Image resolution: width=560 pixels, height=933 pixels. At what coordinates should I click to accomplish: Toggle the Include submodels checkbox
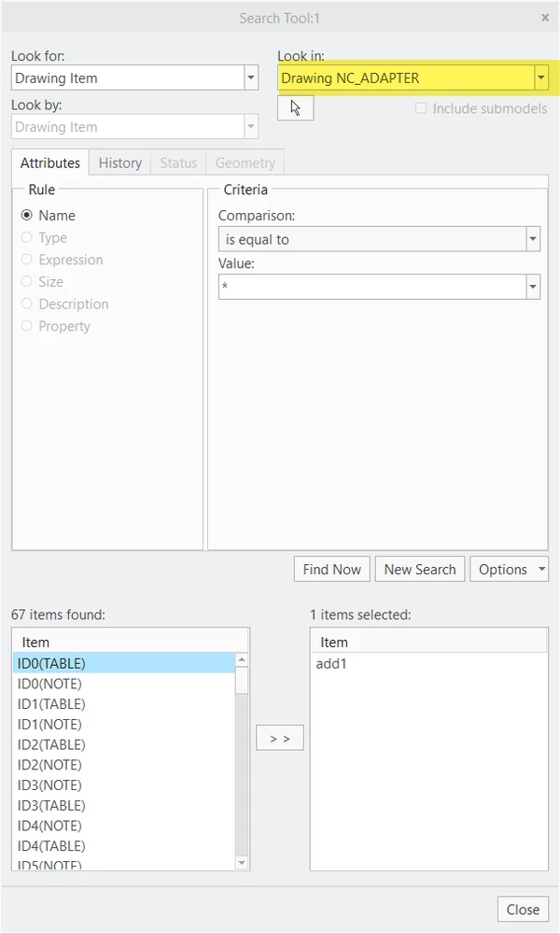pyautogui.click(x=421, y=108)
